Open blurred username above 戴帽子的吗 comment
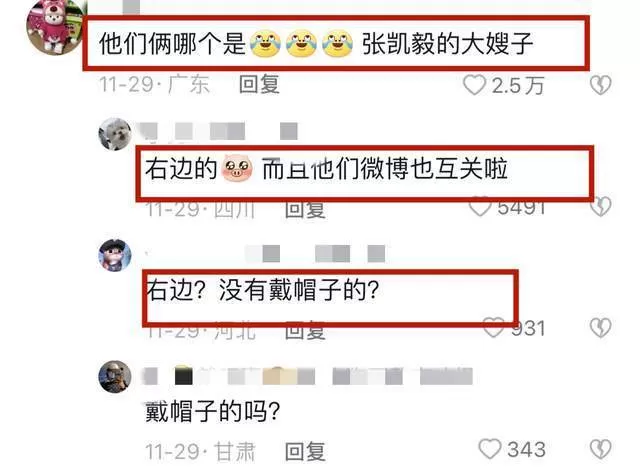 click(x=309, y=376)
